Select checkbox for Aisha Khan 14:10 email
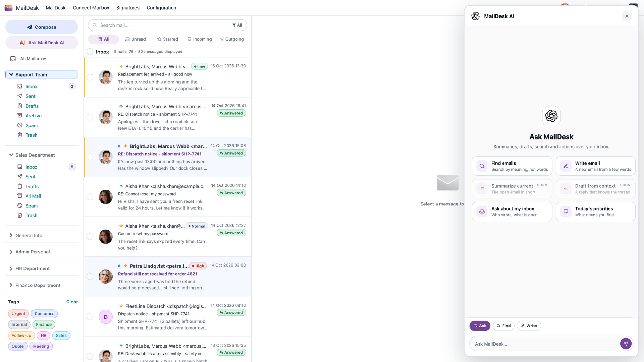Screen dimensions: 644x362 click(x=90, y=197)
